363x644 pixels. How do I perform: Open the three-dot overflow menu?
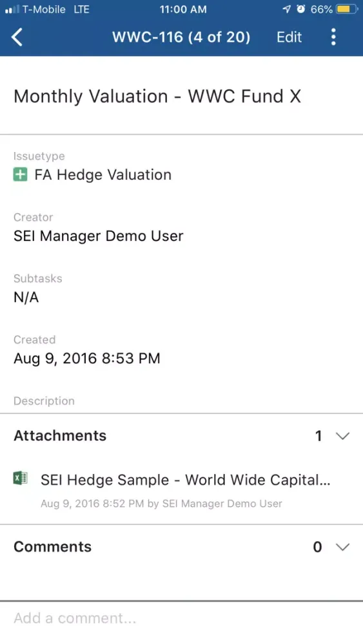click(x=333, y=37)
